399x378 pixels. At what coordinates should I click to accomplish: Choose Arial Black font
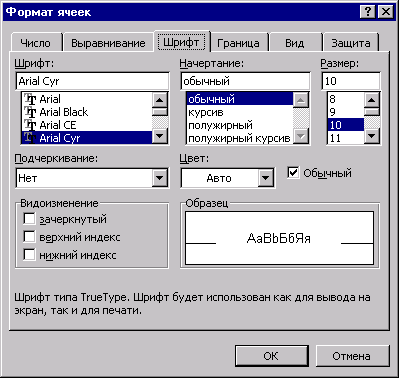click(87, 112)
